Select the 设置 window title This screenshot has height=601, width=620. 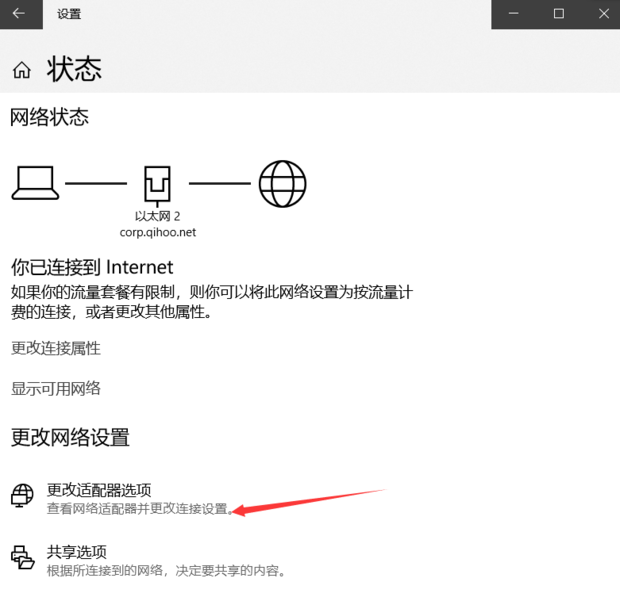[x=69, y=14]
